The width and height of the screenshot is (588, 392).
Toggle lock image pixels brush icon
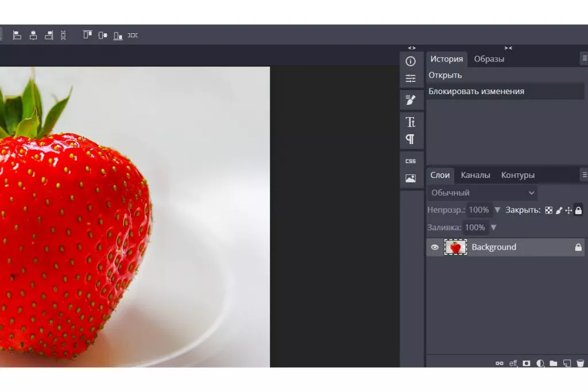click(559, 210)
